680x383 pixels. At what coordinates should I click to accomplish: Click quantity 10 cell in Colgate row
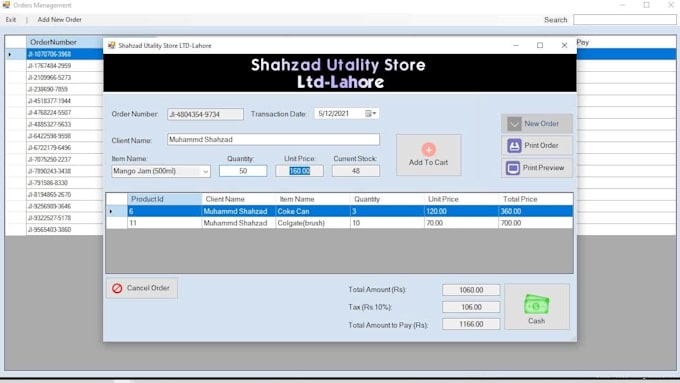[x=387, y=223]
